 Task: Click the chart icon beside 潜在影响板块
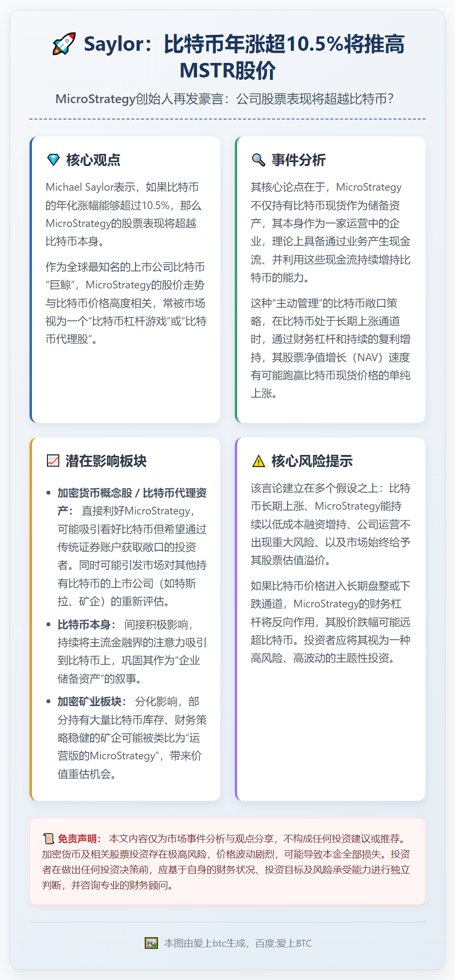[x=53, y=461]
